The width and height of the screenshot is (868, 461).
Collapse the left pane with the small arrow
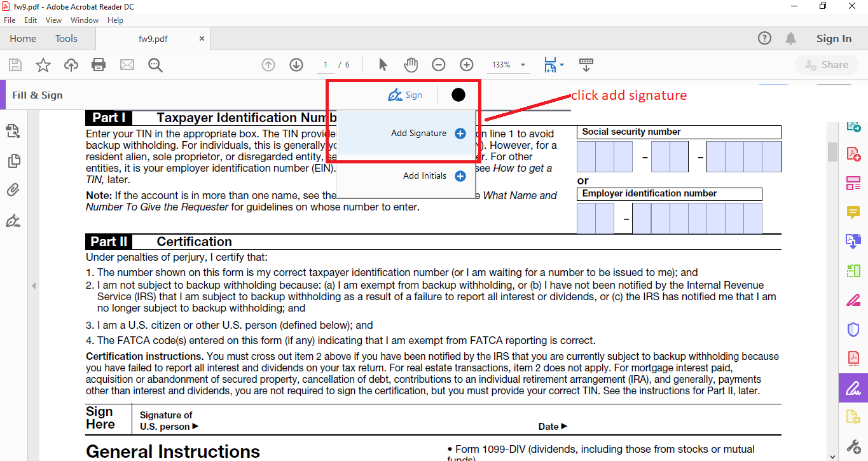34,286
